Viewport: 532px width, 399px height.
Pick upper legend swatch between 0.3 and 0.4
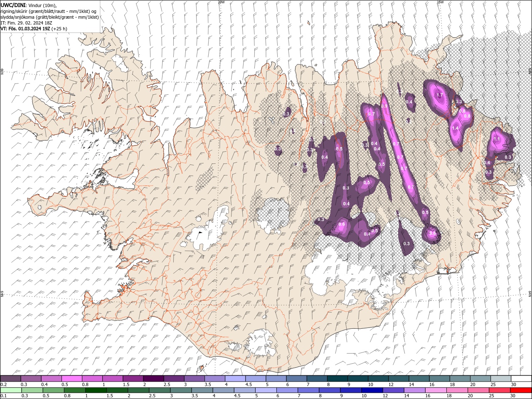[31, 379]
